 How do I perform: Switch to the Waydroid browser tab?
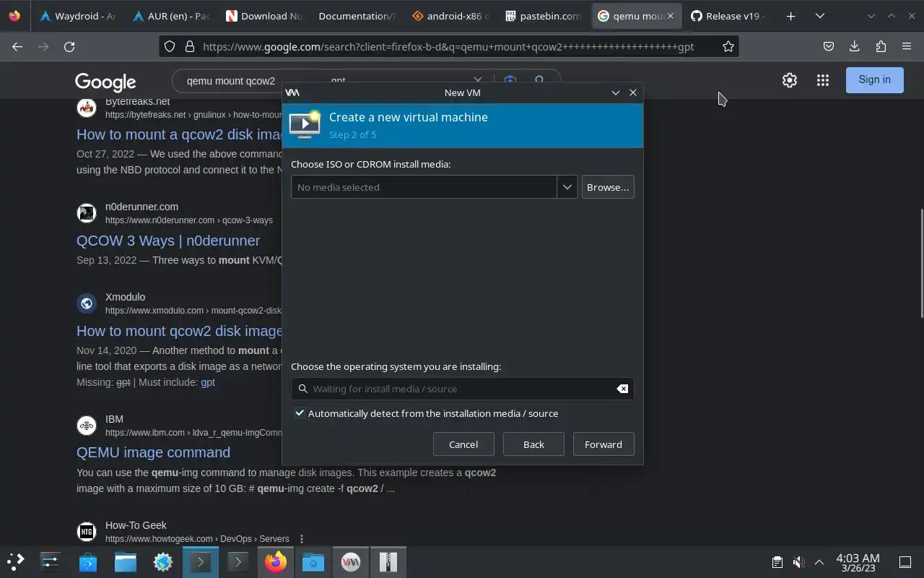point(77,16)
